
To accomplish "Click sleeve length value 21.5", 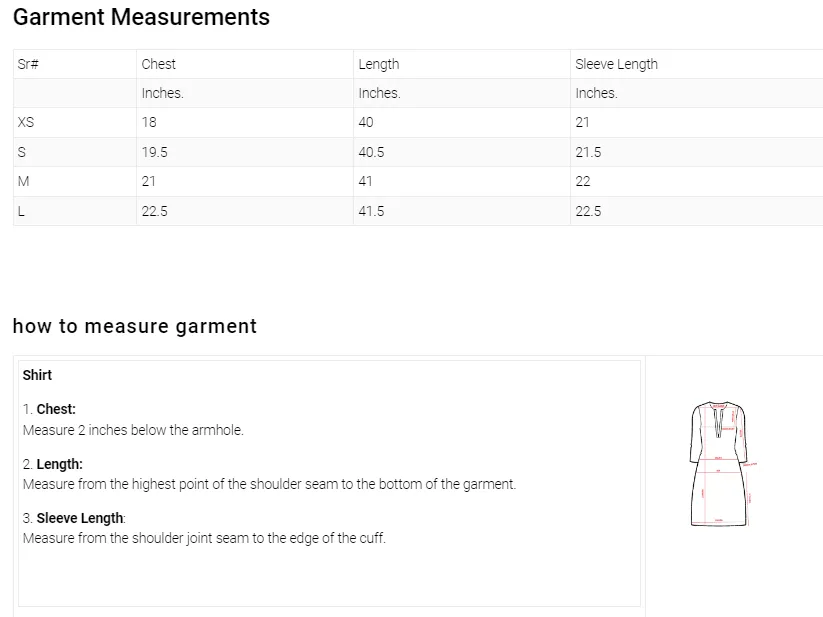I will coord(588,152).
